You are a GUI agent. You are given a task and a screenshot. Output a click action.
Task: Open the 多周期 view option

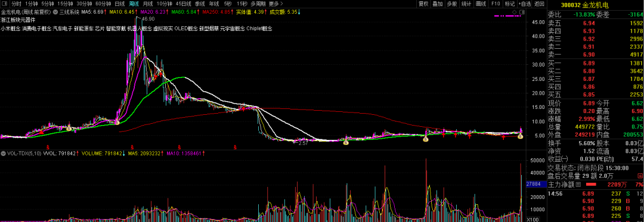pos(259,4)
